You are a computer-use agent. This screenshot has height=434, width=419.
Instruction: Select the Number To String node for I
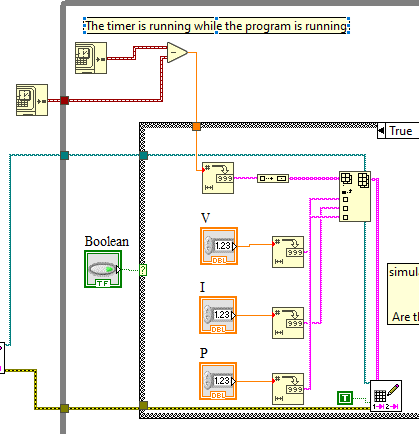[x=288, y=323]
